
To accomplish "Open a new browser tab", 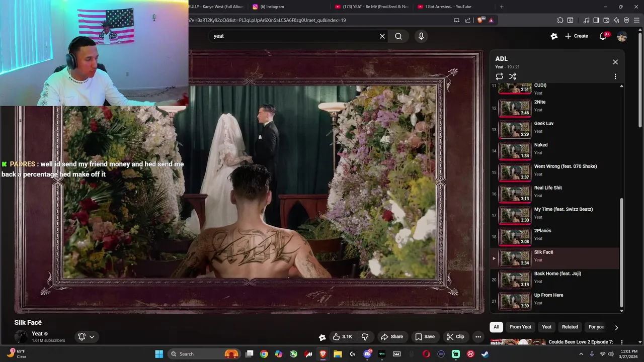I will click(x=502, y=7).
